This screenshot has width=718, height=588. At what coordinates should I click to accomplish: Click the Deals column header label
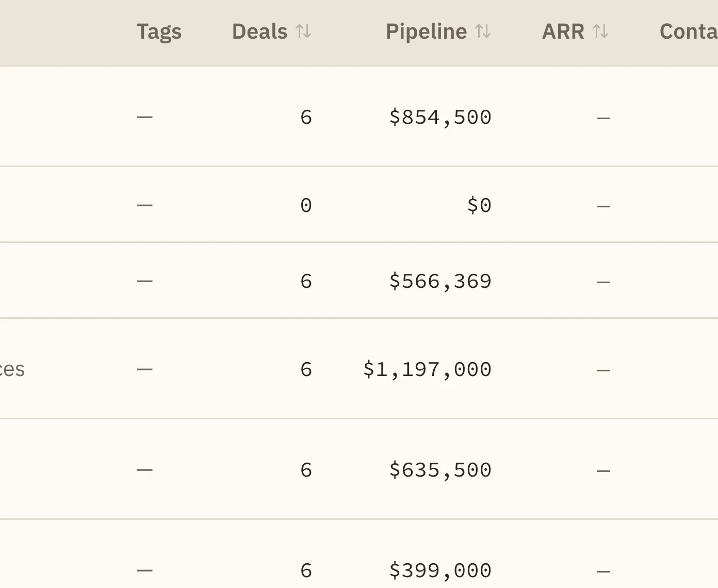(259, 32)
